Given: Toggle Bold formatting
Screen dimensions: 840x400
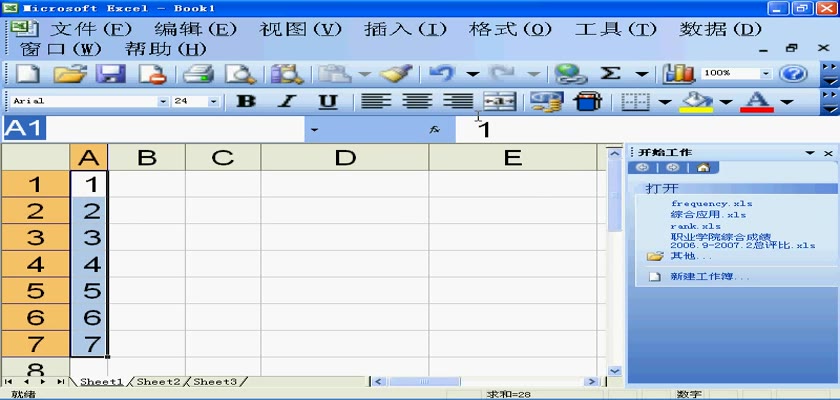Looking at the screenshot, I should (x=244, y=101).
